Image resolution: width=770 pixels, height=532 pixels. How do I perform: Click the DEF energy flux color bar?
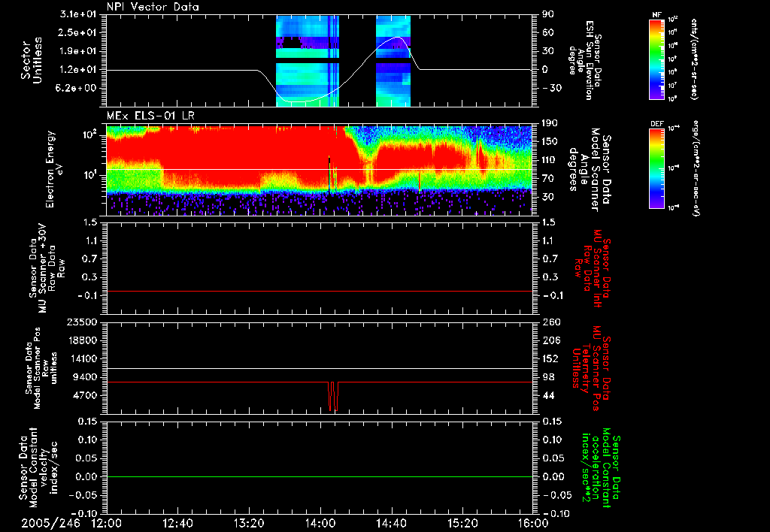tap(656, 168)
